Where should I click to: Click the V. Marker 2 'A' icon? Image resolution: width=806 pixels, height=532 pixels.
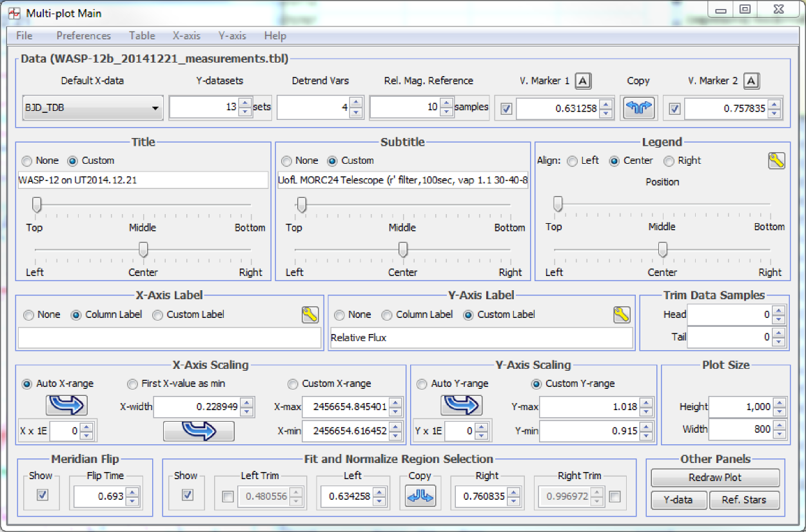coord(752,81)
